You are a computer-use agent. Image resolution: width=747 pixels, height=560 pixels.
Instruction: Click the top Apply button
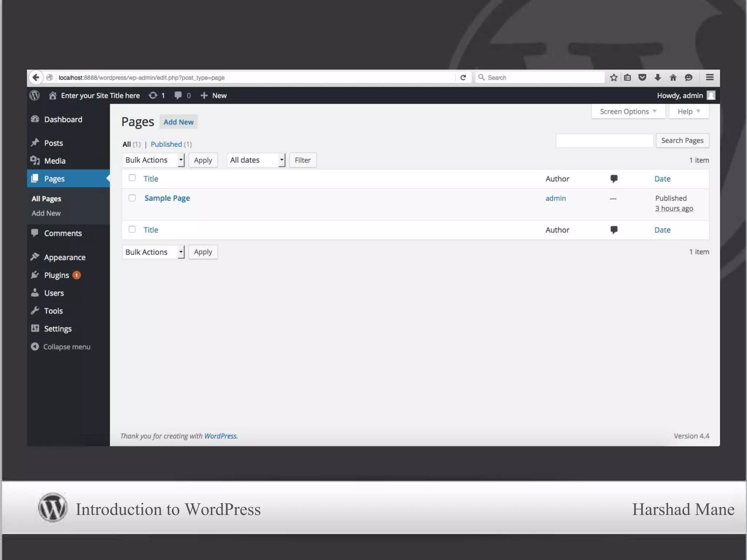203,160
